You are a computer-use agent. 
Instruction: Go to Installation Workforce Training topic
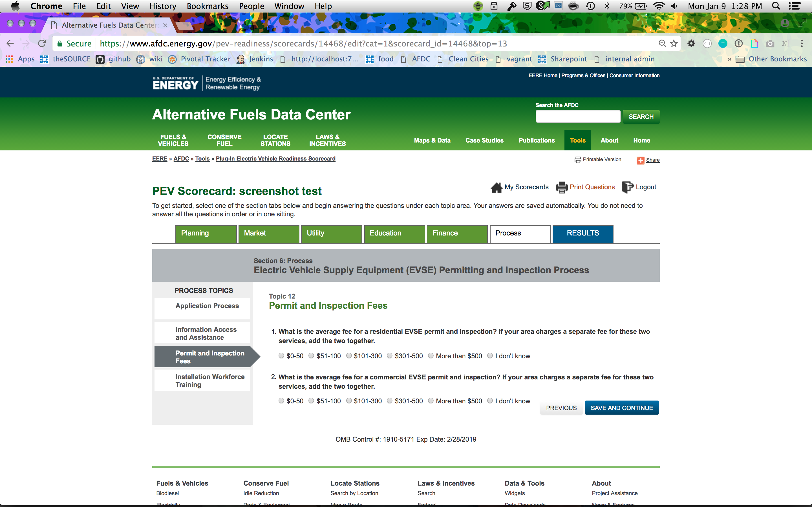pyautogui.click(x=210, y=381)
